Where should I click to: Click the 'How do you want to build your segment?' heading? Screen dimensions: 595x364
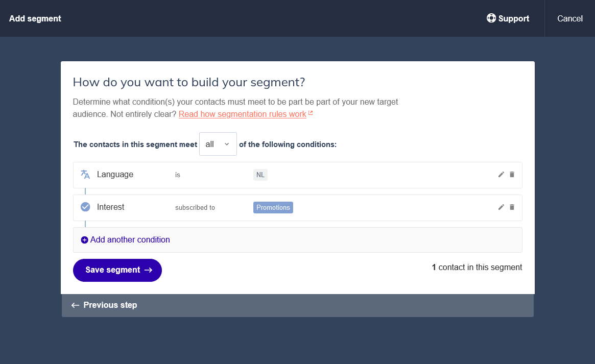[189, 82]
